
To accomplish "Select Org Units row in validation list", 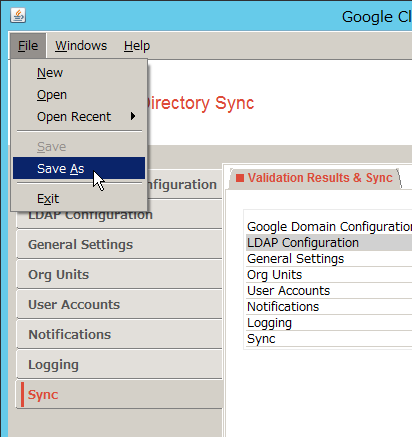I will 329,275.
